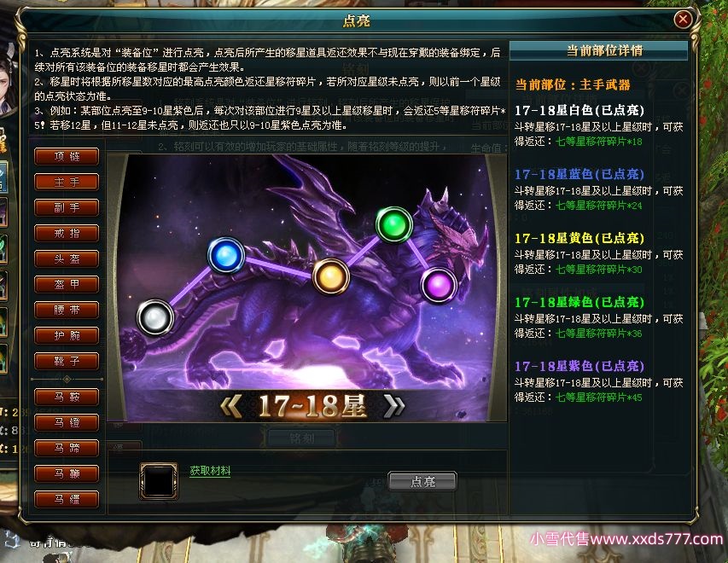Viewport: 728px width, 563px height.
Task: Go to next star level arrow
Action: (x=394, y=406)
